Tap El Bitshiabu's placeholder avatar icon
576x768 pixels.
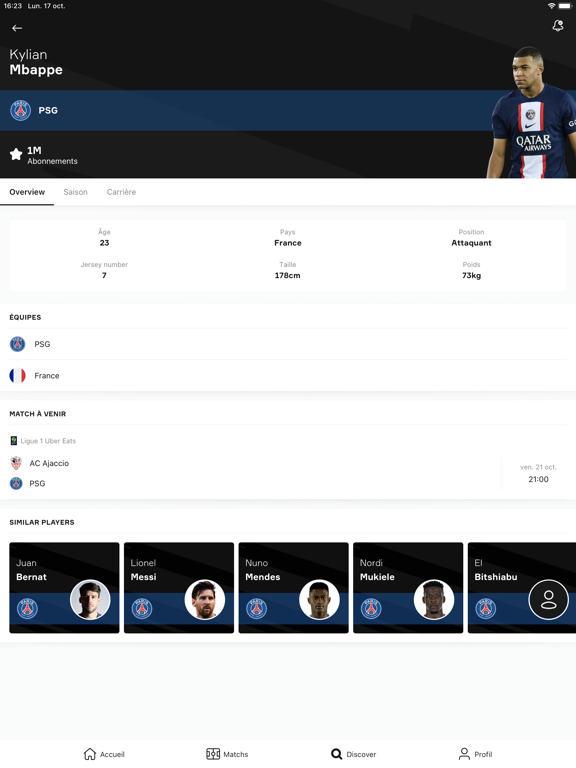click(x=549, y=600)
